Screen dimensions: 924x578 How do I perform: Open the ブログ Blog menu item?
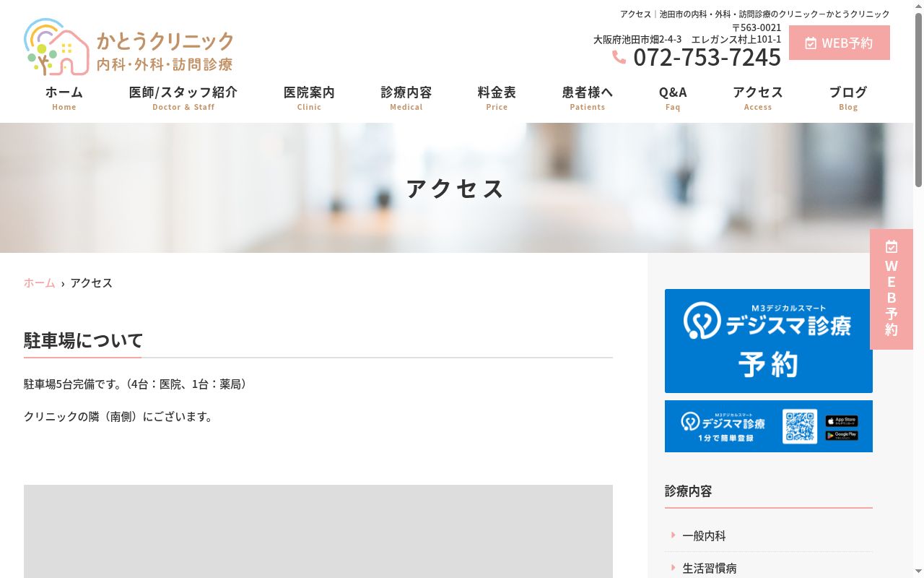[848, 98]
